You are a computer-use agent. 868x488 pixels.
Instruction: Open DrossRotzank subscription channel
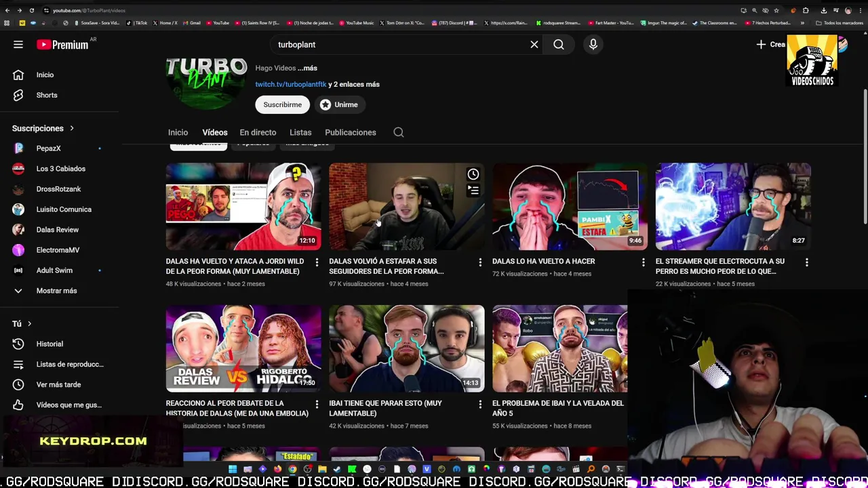(x=58, y=189)
